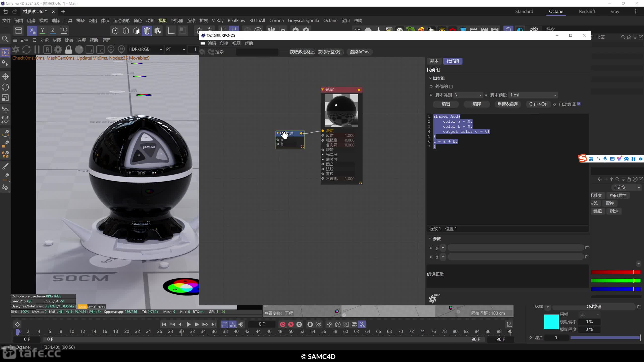Open the HDR/sRGB dropdown
This screenshot has width=644, height=362.
145,49
